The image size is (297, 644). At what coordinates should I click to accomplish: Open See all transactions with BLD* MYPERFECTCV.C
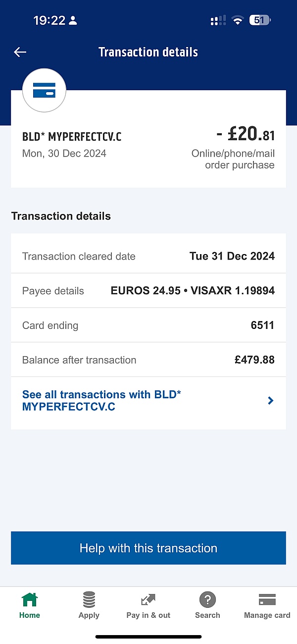101,401
